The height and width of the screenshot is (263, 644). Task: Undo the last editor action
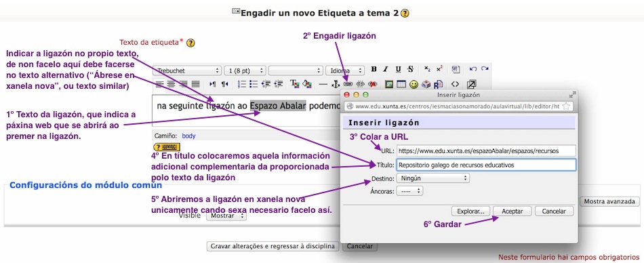click(x=472, y=69)
